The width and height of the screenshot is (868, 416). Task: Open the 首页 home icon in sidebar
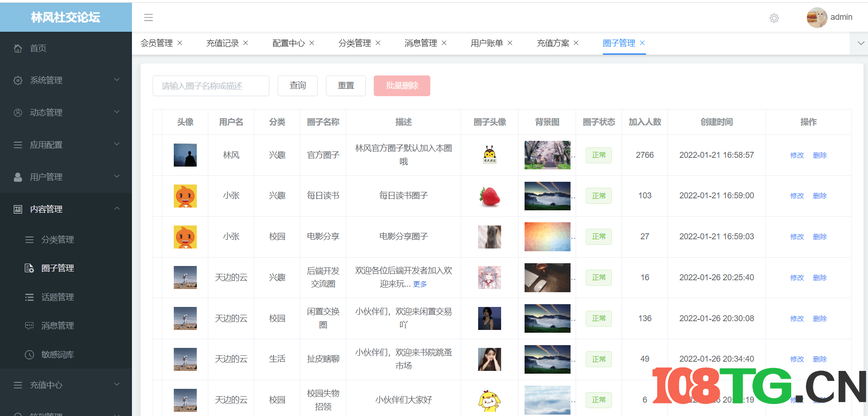pos(18,48)
